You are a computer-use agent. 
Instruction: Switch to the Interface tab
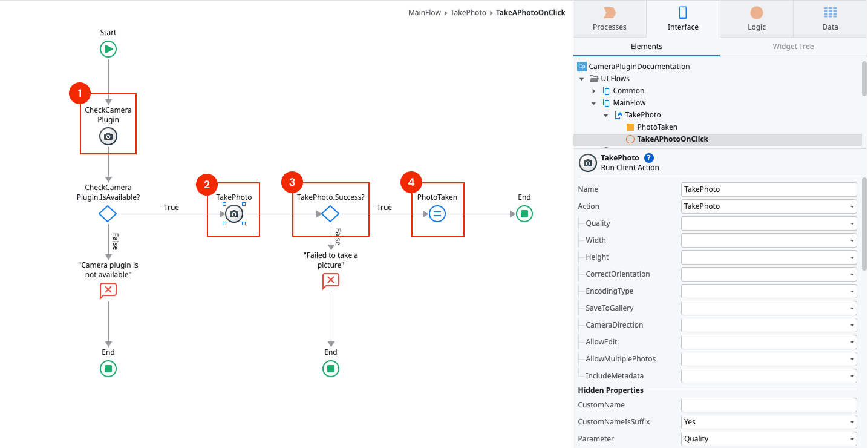click(683, 19)
